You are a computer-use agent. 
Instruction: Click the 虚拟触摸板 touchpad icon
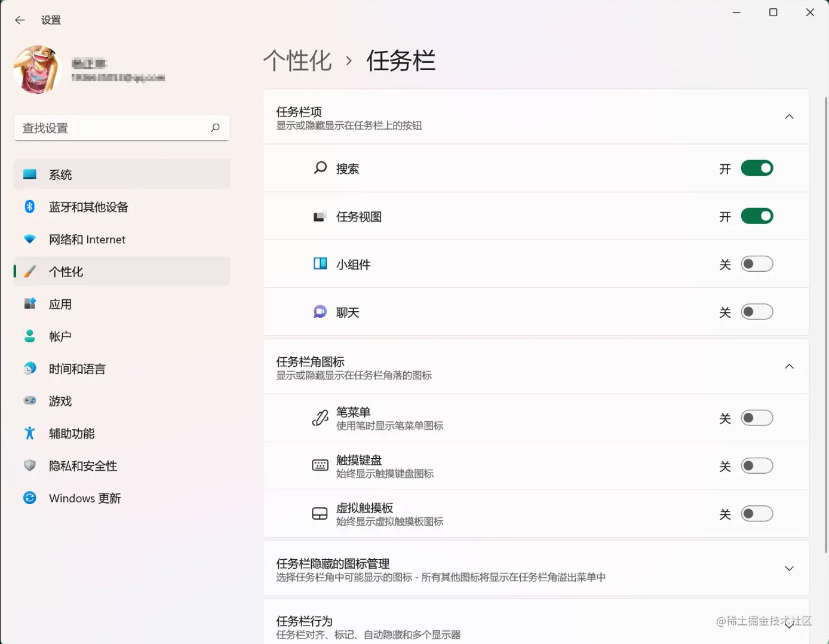(x=320, y=514)
